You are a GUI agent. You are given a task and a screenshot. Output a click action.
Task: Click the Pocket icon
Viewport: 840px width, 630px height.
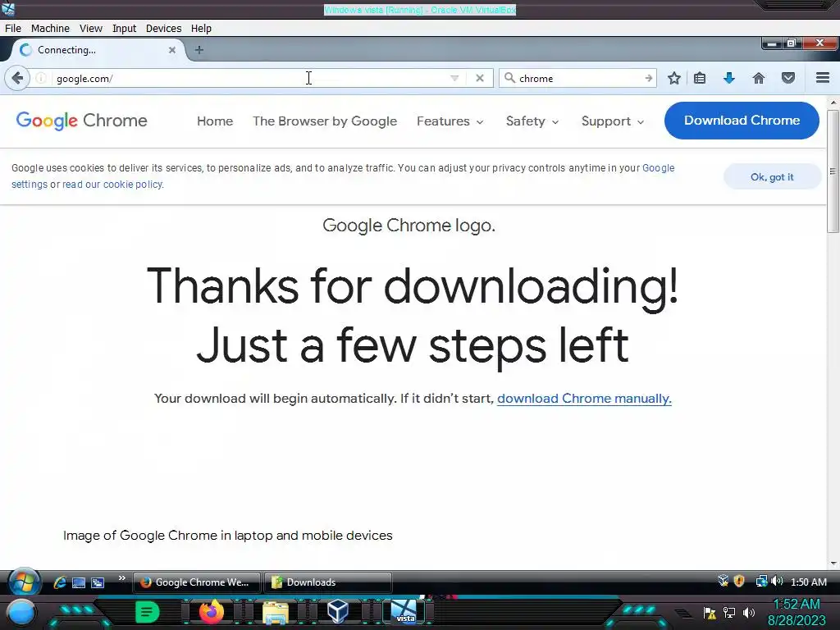coord(788,78)
